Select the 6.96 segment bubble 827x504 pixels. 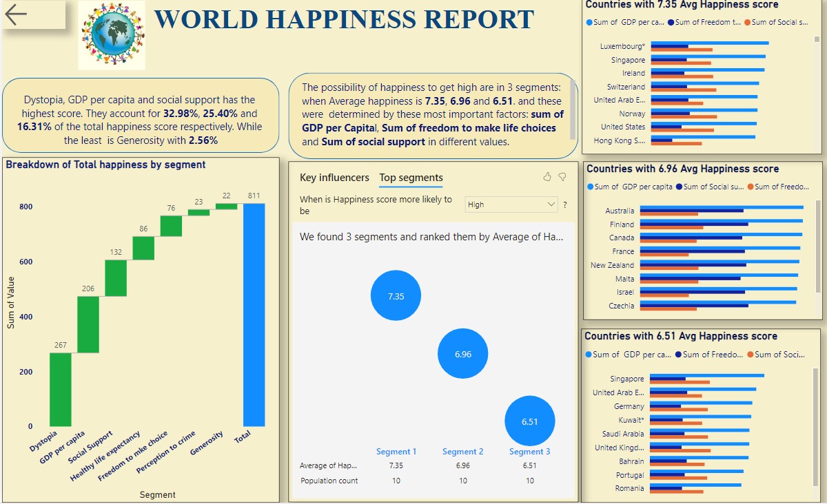[462, 353]
